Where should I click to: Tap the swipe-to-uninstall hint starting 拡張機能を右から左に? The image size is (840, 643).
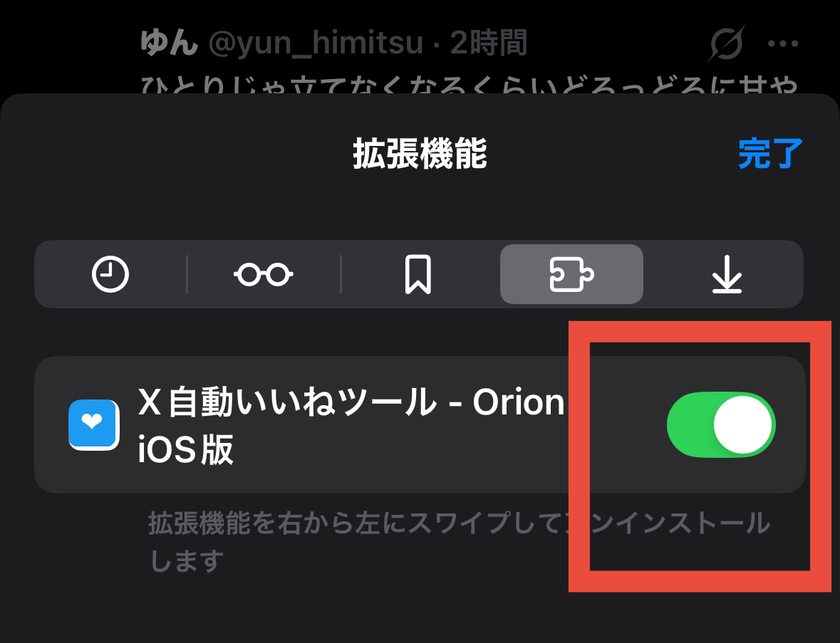coord(356,524)
